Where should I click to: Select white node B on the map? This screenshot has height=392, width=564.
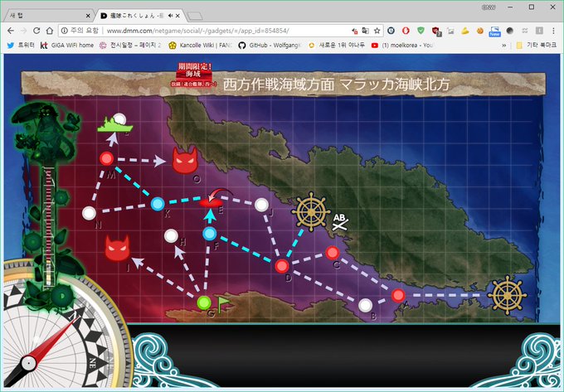click(365, 306)
